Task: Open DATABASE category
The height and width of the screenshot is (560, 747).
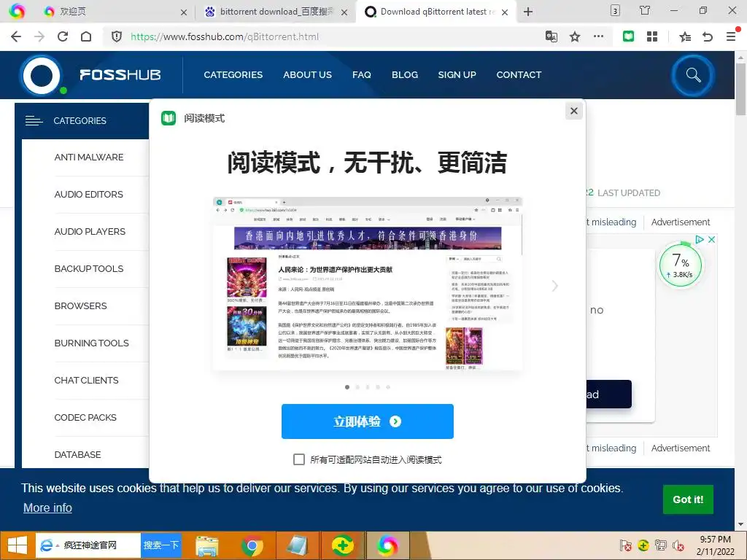Action: point(77,454)
